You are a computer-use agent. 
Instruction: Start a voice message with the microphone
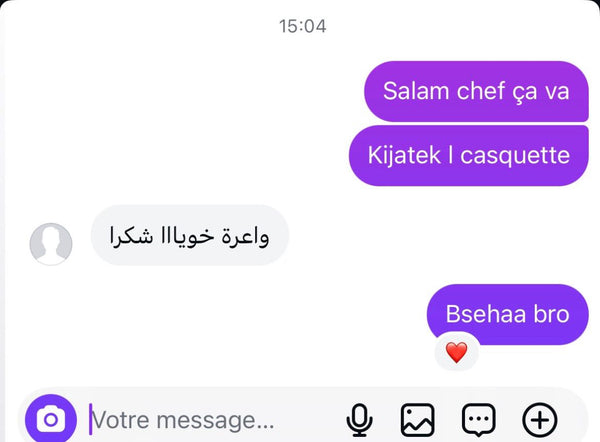click(x=359, y=420)
